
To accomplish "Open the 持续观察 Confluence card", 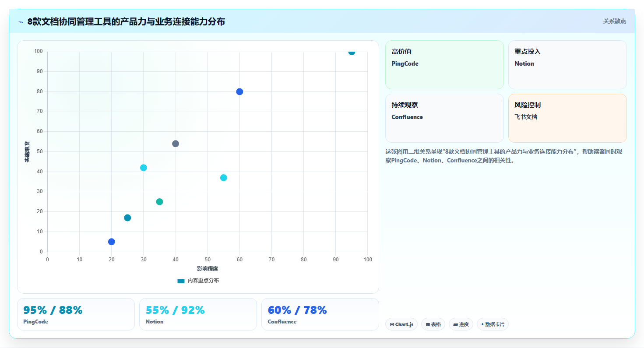I will click(x=444, y=118).
